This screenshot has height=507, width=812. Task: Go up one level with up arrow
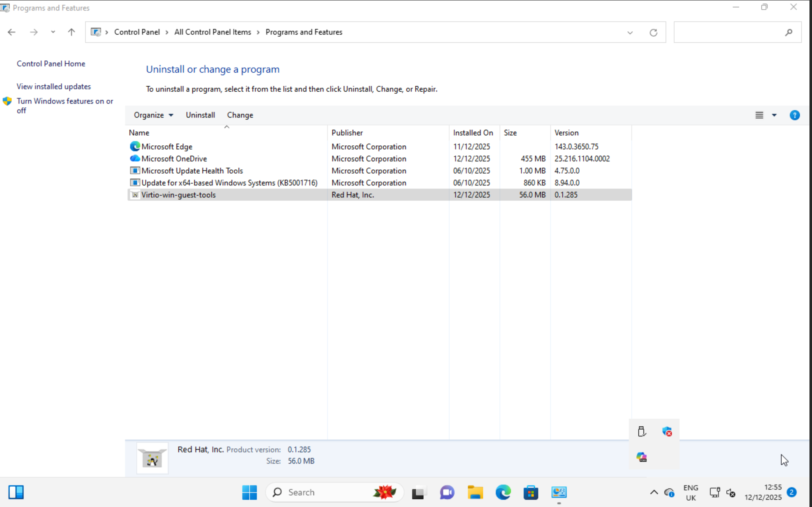point(71,32)
